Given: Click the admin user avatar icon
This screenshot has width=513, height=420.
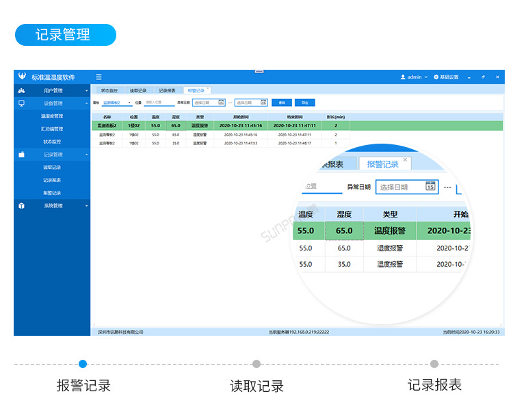Looking at the screenshot, I should (403, 77).
